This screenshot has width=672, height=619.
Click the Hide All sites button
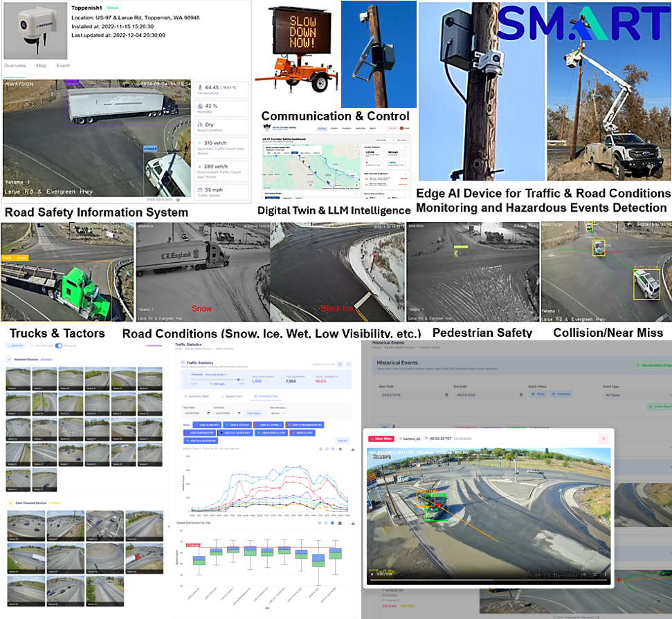coord(343,441)
